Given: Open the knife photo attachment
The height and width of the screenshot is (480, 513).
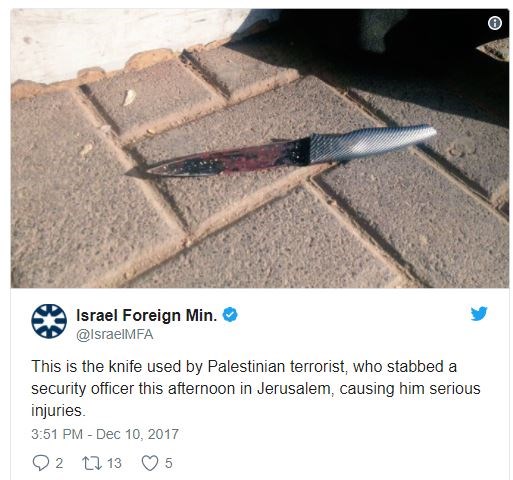Looking at the screenshot, I should [260, 148].
